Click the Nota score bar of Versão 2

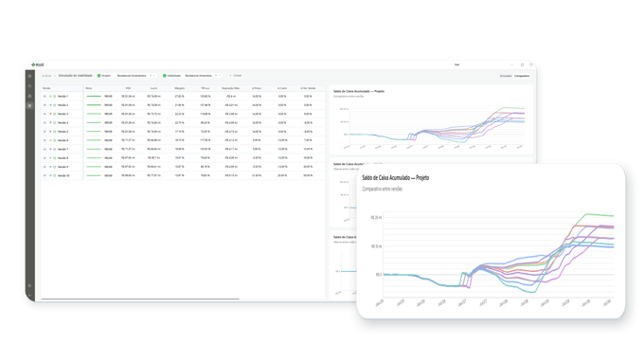point(94,105)
